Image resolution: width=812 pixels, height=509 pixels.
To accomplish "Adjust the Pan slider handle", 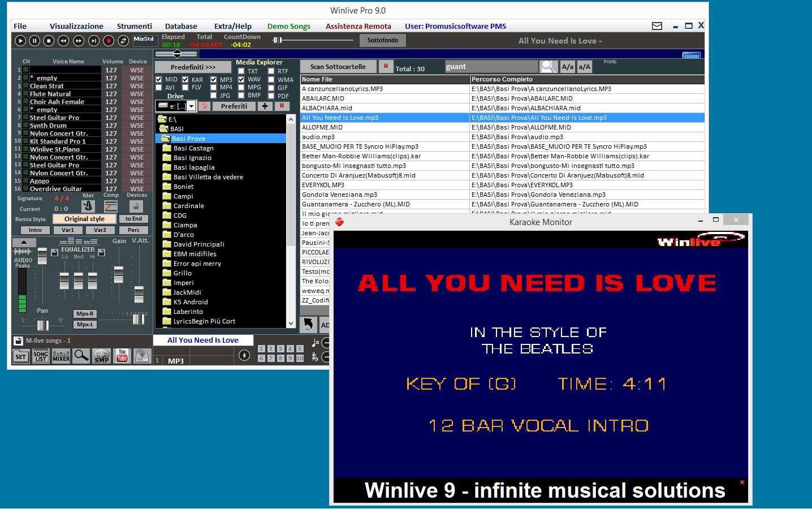I will click(43, 325).
